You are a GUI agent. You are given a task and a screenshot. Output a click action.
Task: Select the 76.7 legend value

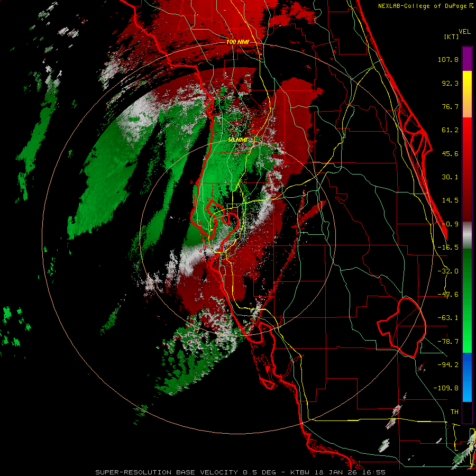point(450,106)
